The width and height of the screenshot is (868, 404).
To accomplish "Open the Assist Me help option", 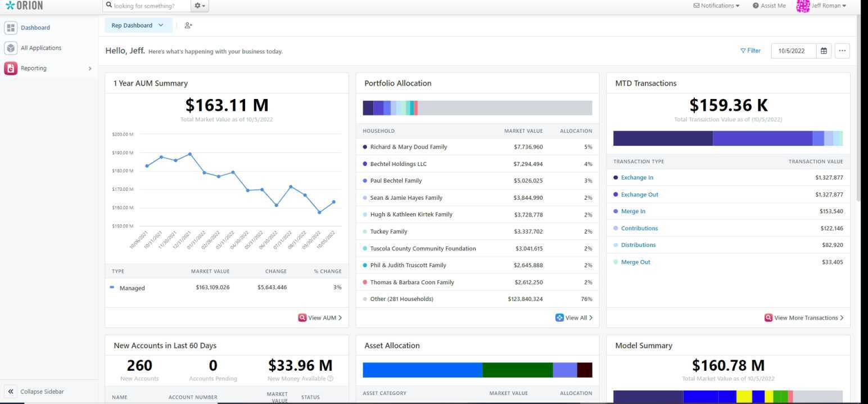I will [769, 6].
